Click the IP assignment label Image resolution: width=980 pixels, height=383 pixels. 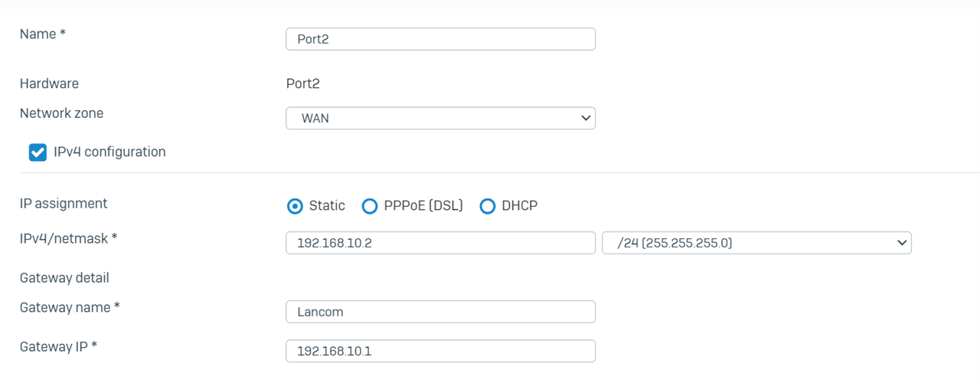coord(64,204)
